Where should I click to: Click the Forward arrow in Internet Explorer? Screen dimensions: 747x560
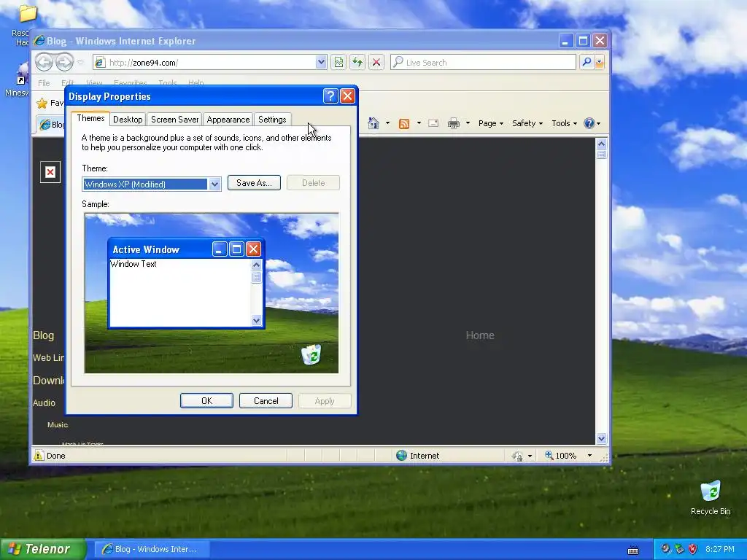(x=64, y=62)
